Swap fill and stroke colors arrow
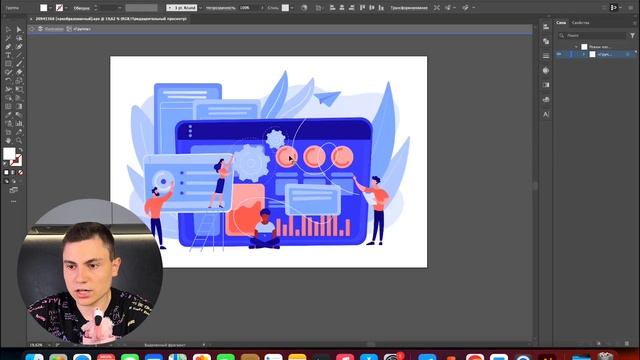This screenshot has height=360, width=640. tap(20, 150)
